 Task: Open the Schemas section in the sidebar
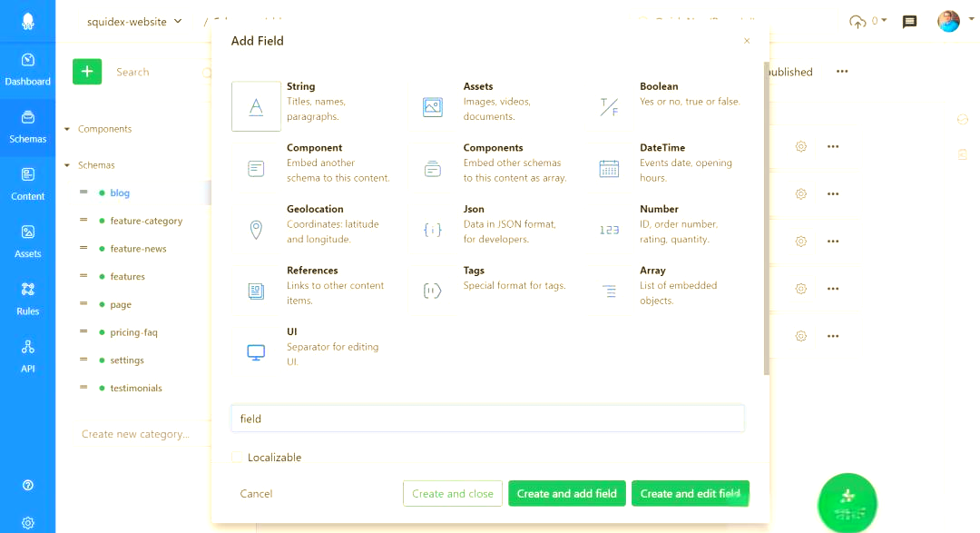27,128
